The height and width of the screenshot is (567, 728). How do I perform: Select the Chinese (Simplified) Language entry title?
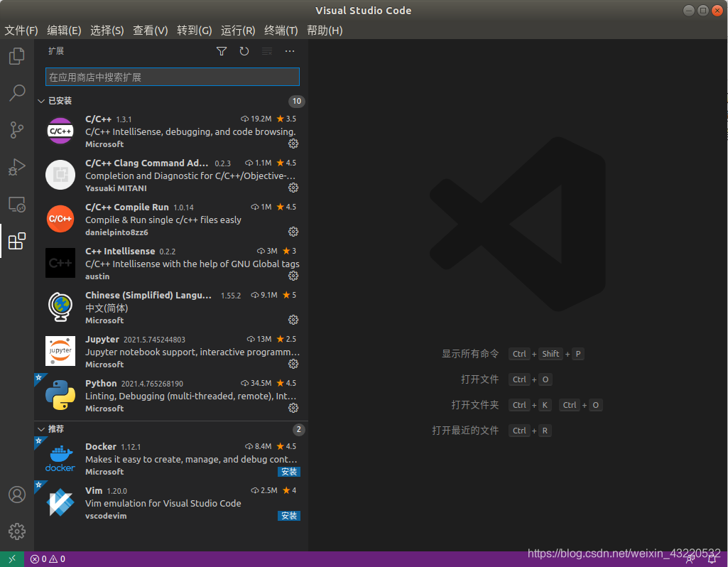pos(148,296)
